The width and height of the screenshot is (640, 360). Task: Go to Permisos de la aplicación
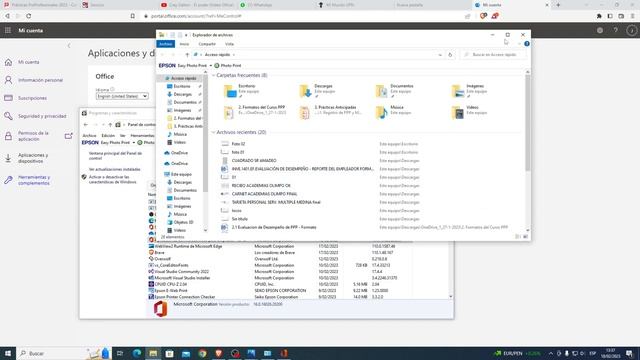[x=33, y=136]
